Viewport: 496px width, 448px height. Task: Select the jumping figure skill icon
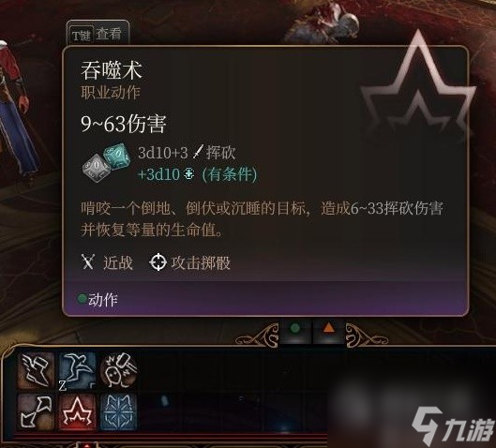pos(77,371)
